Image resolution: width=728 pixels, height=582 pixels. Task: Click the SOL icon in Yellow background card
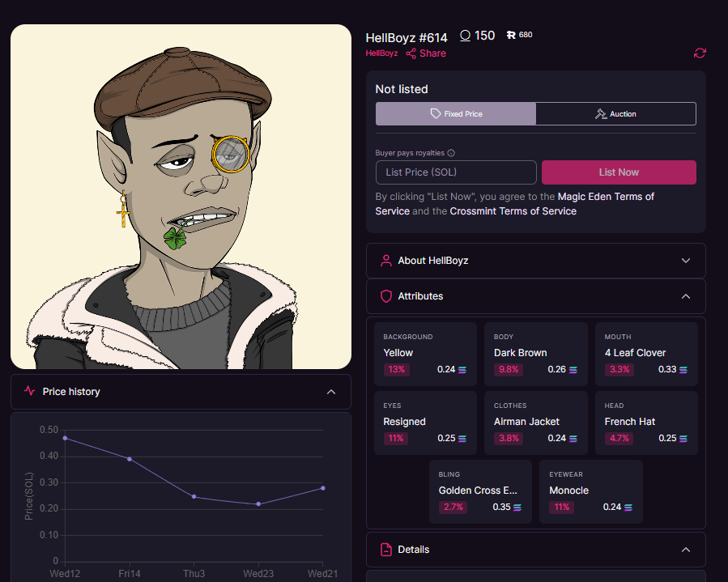click(462, 370)
